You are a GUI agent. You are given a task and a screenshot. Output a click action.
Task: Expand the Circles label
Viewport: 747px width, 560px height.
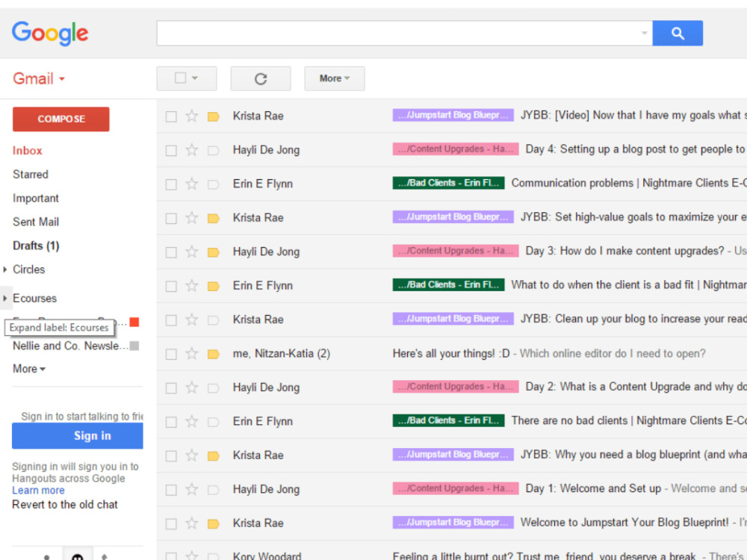(x=4, y=270)
